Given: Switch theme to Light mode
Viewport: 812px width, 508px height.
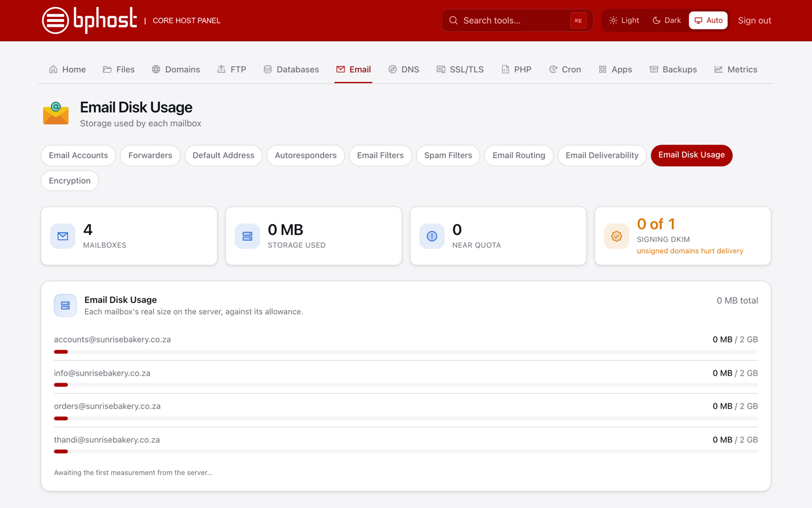Looking at the screenshot, I should tap(624, 20).
